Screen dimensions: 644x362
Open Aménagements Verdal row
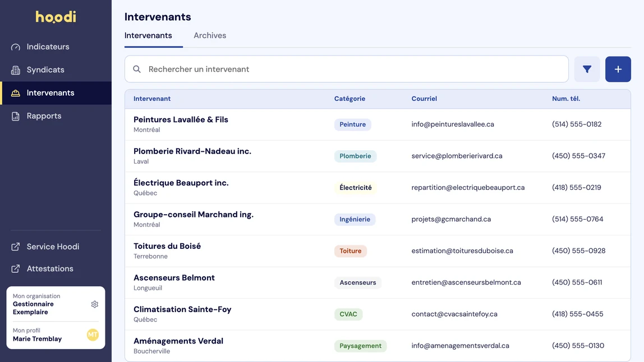point(378,346)
